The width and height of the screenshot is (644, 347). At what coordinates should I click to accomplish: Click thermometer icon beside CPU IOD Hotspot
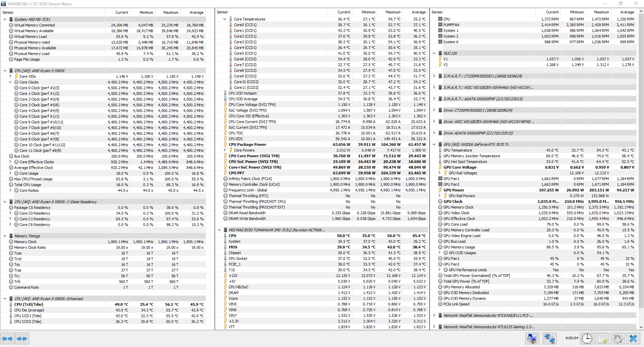point(226,93)
